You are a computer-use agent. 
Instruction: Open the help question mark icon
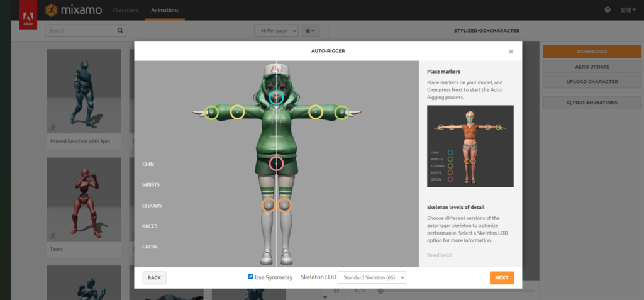click(x=608, y=10)
